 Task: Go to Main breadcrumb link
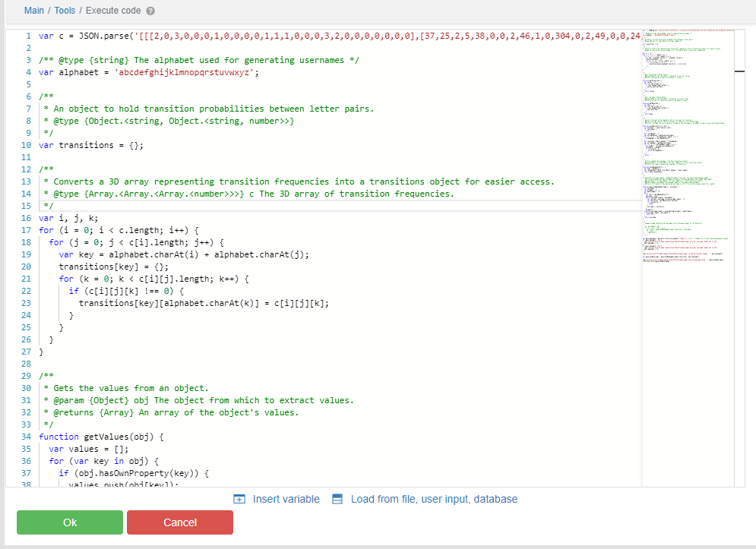(x=34, y=11)
